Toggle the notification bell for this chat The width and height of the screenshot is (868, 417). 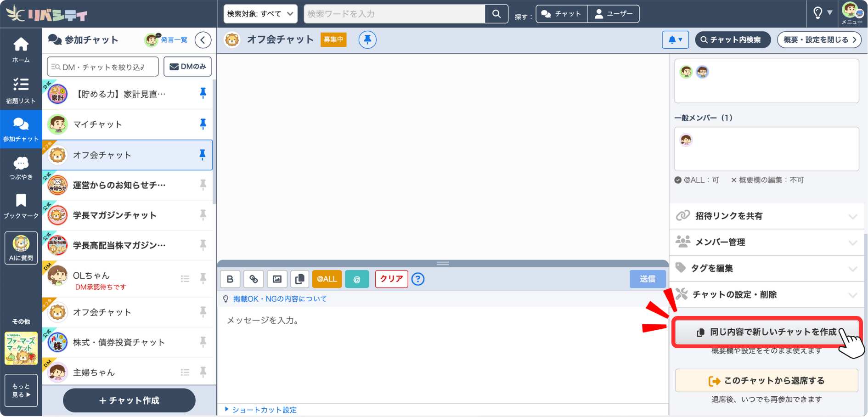[x=675, y=39]
